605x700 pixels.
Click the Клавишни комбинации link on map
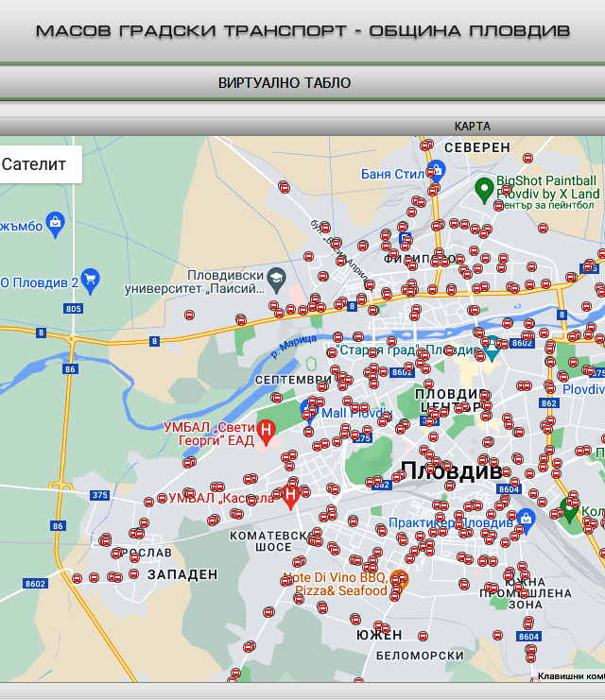tap(571, 676)
